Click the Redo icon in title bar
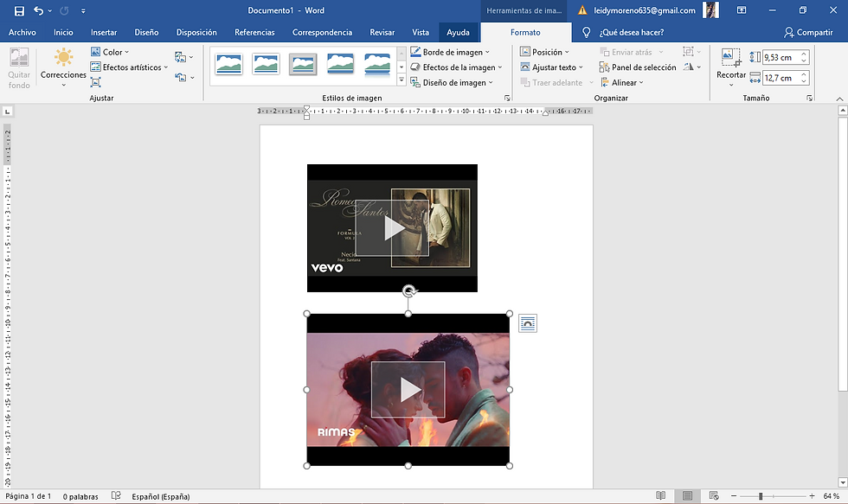The height and width of the screenshot is (504, 848). tap(64, 10)
